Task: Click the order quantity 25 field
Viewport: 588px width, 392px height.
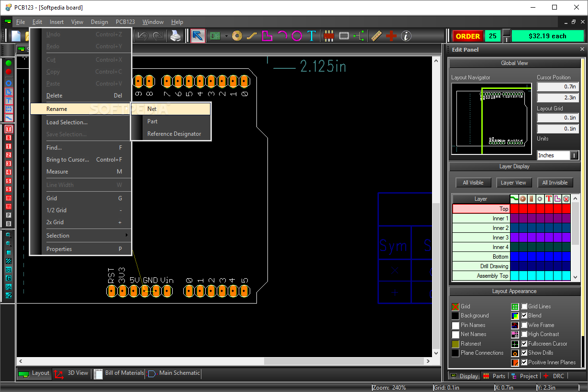Action: [x=493, y=36]
